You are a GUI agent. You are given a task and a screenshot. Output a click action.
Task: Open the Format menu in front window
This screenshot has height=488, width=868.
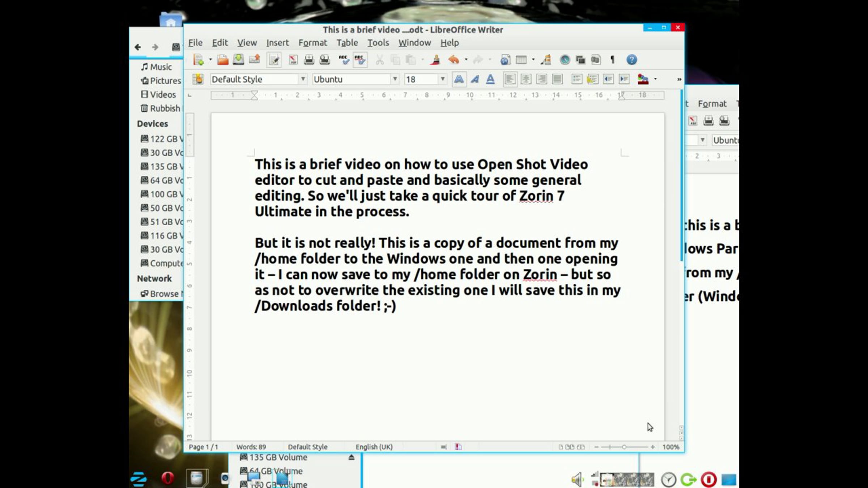312,43
